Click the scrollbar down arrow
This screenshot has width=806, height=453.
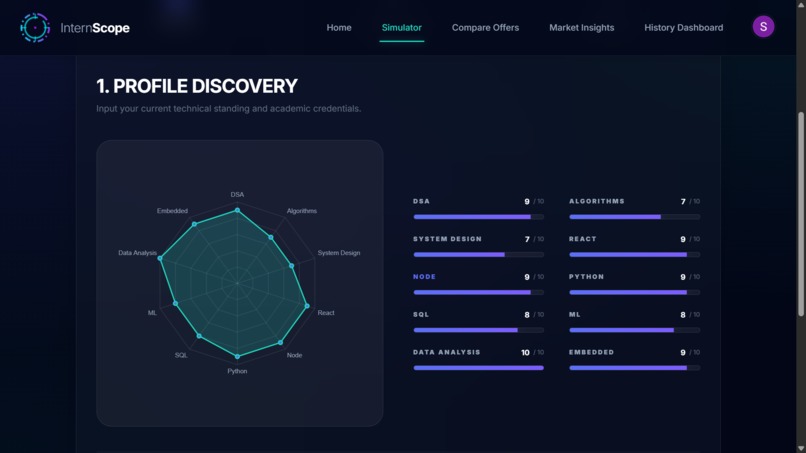(x=801, y=449)
